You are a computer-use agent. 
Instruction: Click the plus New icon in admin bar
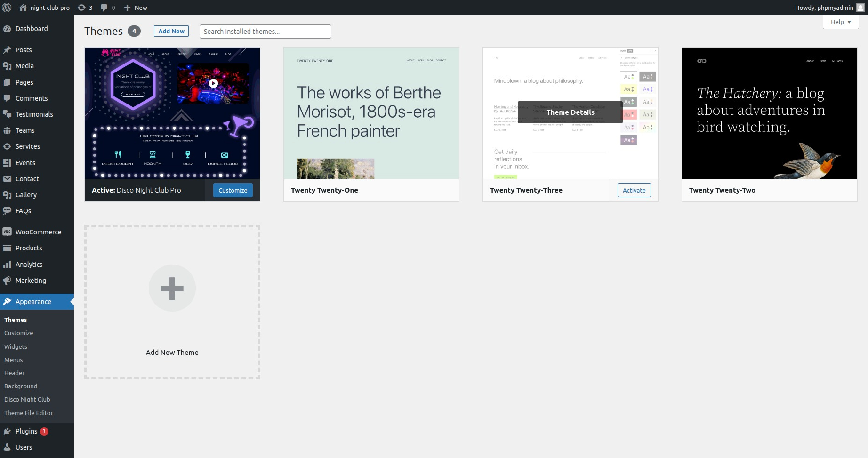click(x=127, y=8)
